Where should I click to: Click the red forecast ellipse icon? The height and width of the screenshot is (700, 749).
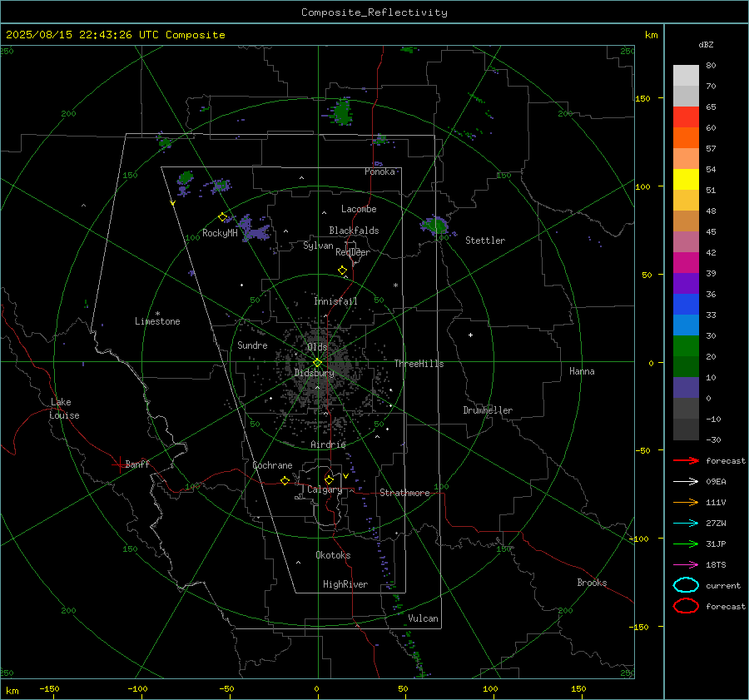(x=686, y=606)
